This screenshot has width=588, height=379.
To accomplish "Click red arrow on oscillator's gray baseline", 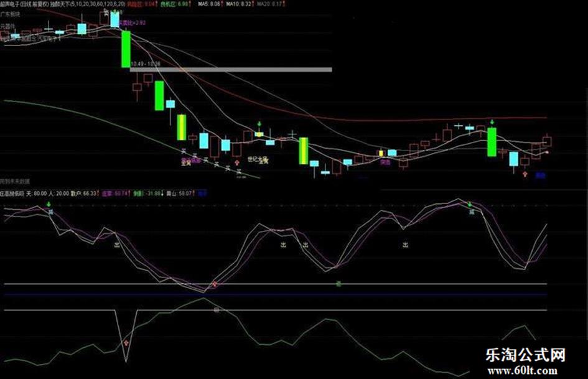I will (x=215, y=284).
